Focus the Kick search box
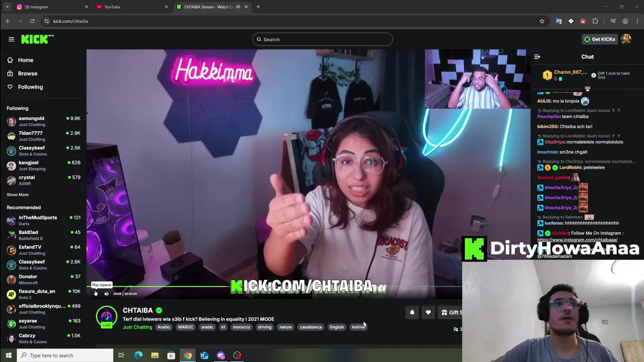644x362 pixels. pyautogui.click(x=323, y=39)
